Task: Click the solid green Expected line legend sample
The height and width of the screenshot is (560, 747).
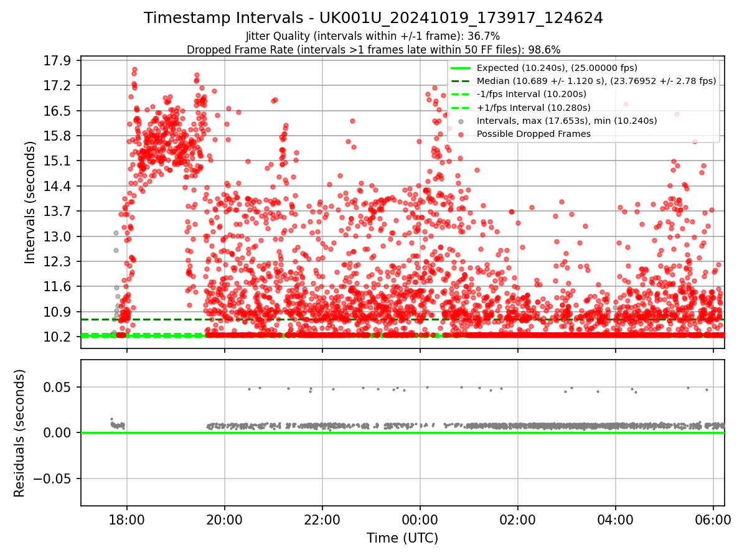Action: click(461, 68)
